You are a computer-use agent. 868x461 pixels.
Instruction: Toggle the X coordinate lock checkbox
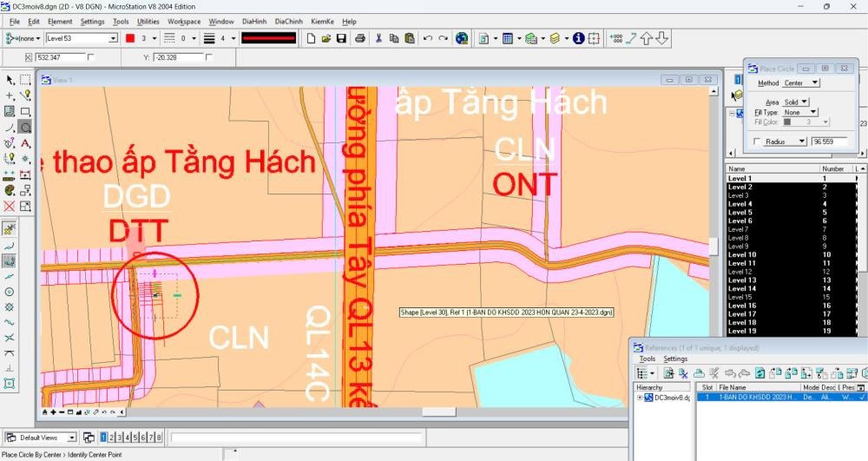click(x=91, y=57)
